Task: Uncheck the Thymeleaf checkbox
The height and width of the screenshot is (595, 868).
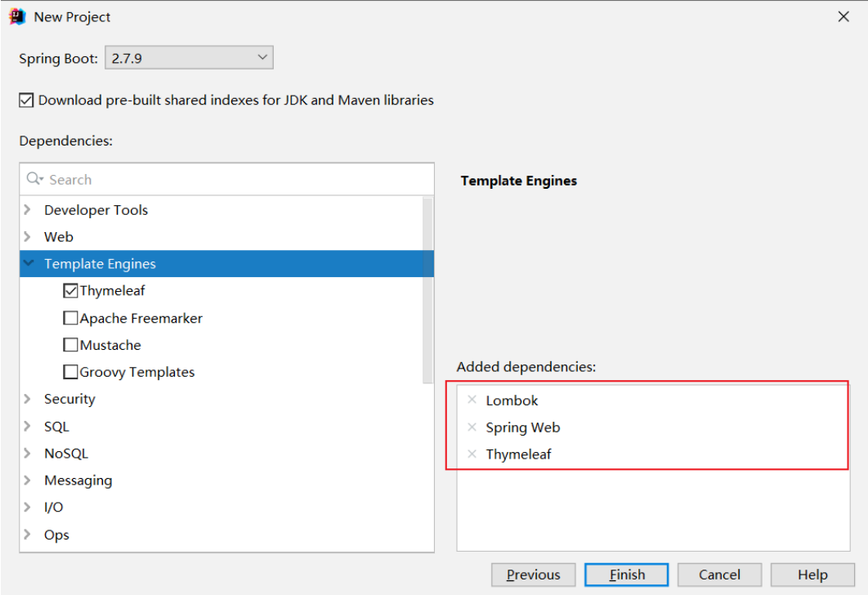Action: pyautogui.click(x=71, y=291)
